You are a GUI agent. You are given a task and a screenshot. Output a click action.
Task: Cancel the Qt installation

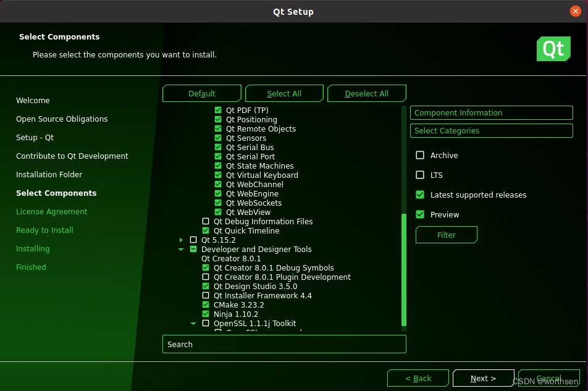pos(549,378)
